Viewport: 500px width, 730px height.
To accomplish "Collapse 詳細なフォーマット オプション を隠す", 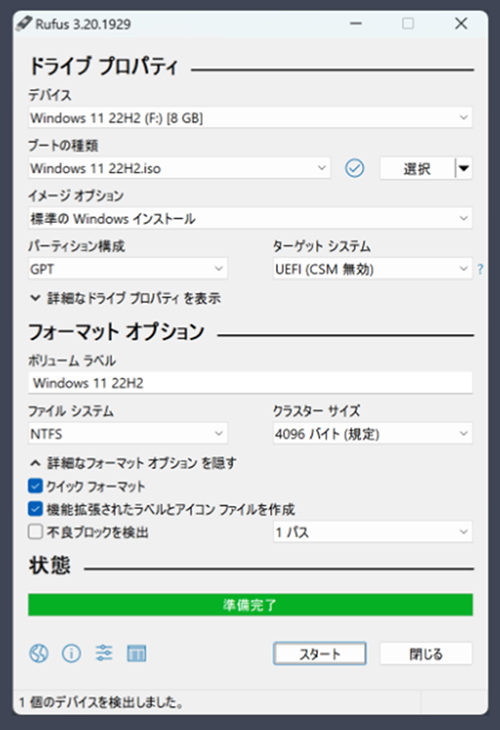I will (133, 463).
